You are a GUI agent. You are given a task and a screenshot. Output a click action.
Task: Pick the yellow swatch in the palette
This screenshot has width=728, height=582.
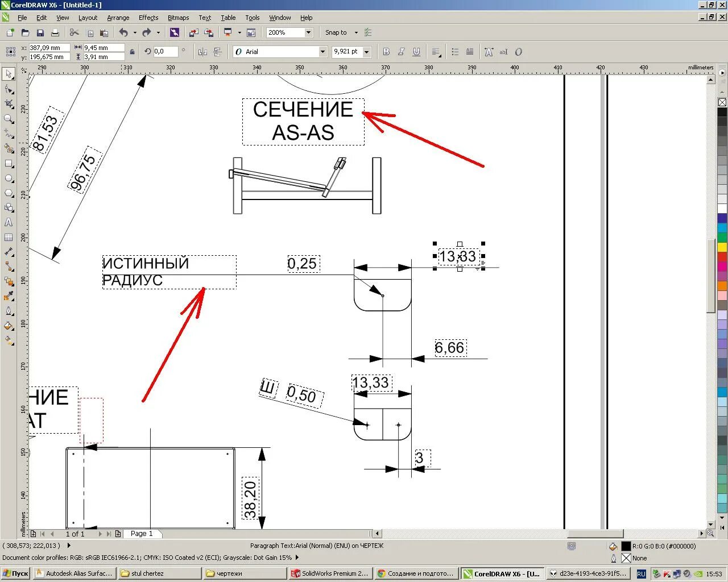point(722,247)
